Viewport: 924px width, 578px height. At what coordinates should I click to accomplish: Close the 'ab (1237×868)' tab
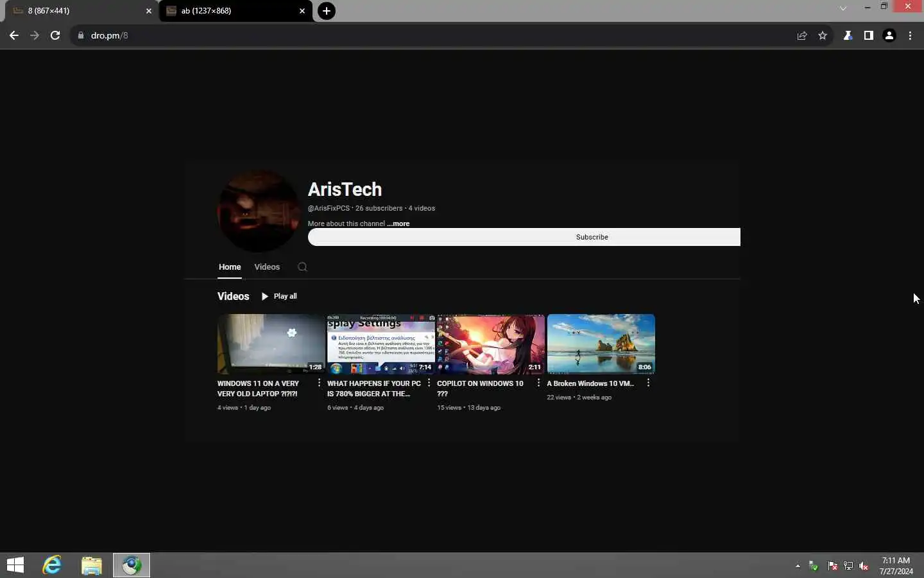(302, 11)
